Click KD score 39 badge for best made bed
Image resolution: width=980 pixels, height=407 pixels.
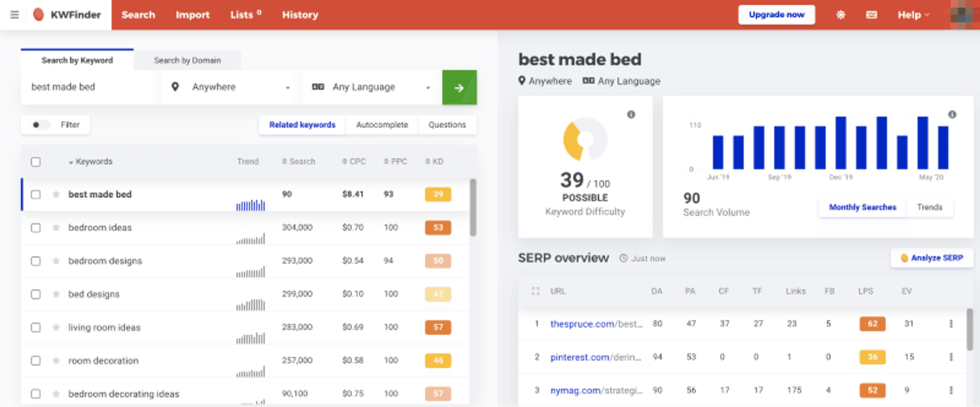[438, 195]
